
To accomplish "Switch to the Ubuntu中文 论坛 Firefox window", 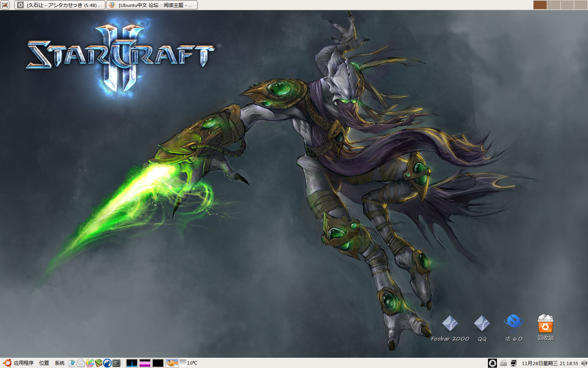I will pyautogui.click(x=152, y=5).
